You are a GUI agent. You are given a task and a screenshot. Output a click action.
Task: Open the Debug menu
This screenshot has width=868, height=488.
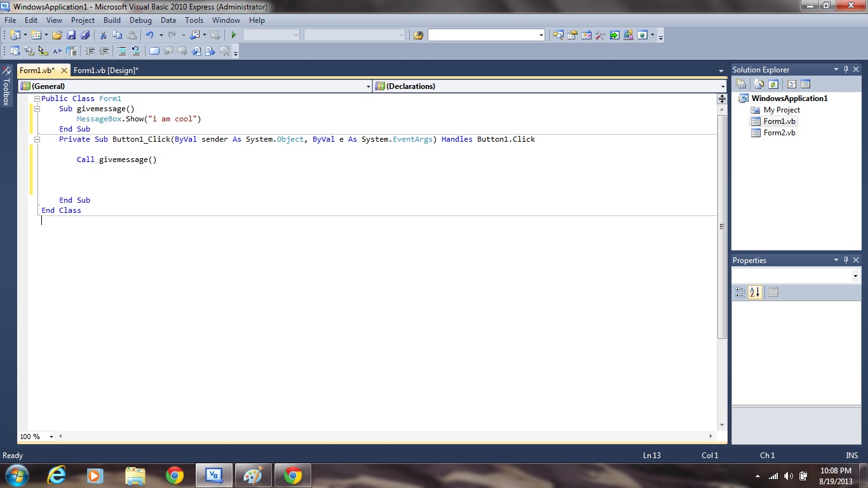(140, 20)
